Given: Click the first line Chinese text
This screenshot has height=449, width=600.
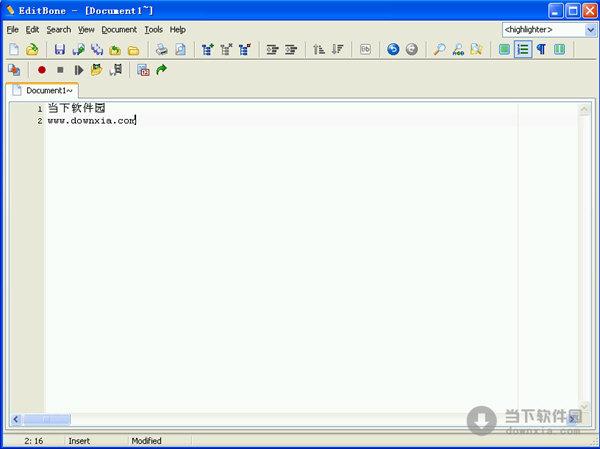Looking at the screenshot, I should click(x=76, y=108).
